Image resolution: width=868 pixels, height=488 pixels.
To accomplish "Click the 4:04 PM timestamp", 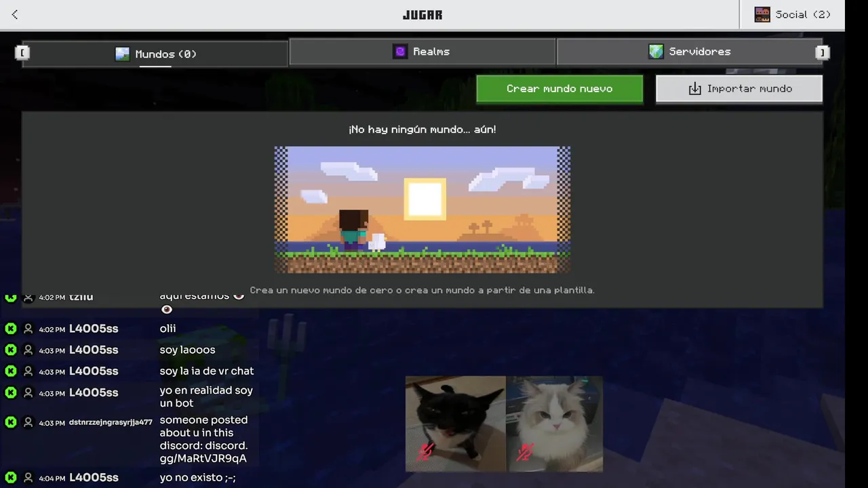I will [x=52, y=479].
